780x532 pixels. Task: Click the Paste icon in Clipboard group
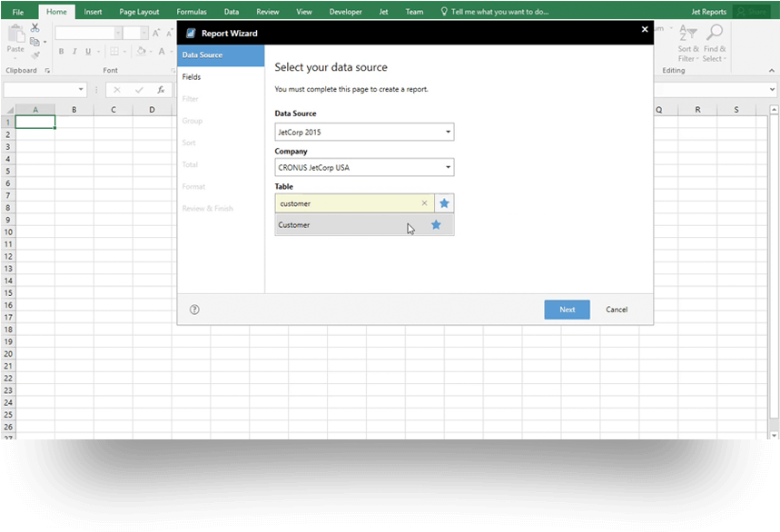tap(16, 34)
